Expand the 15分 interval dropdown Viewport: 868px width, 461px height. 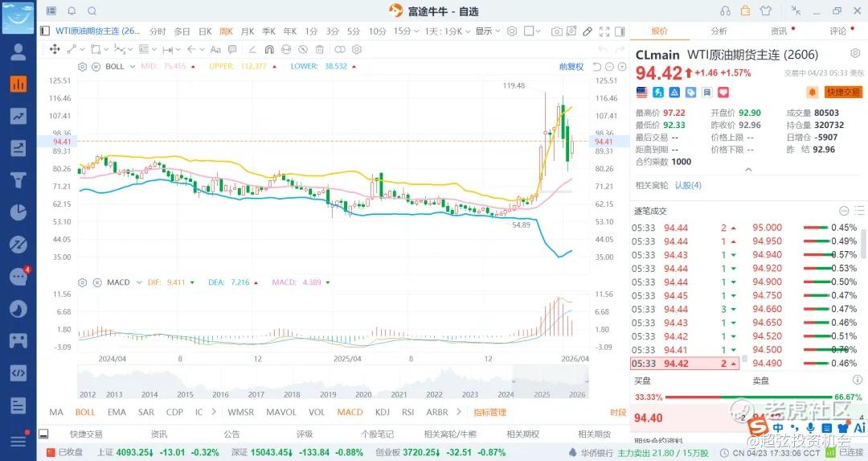[404, 31]
